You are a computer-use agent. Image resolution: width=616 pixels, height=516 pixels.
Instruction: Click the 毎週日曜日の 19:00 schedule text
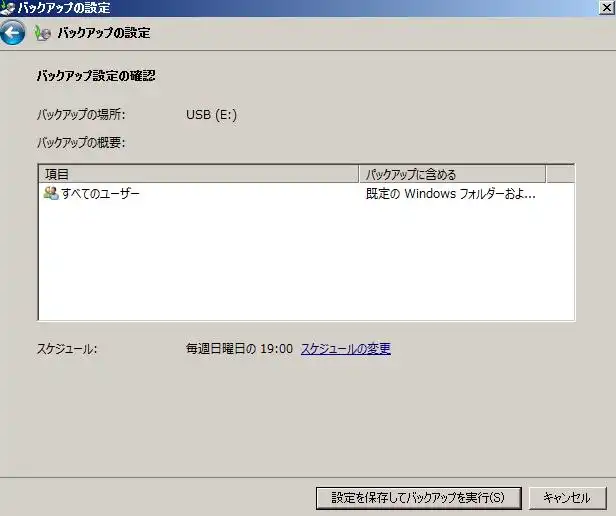tap(239, 349)
